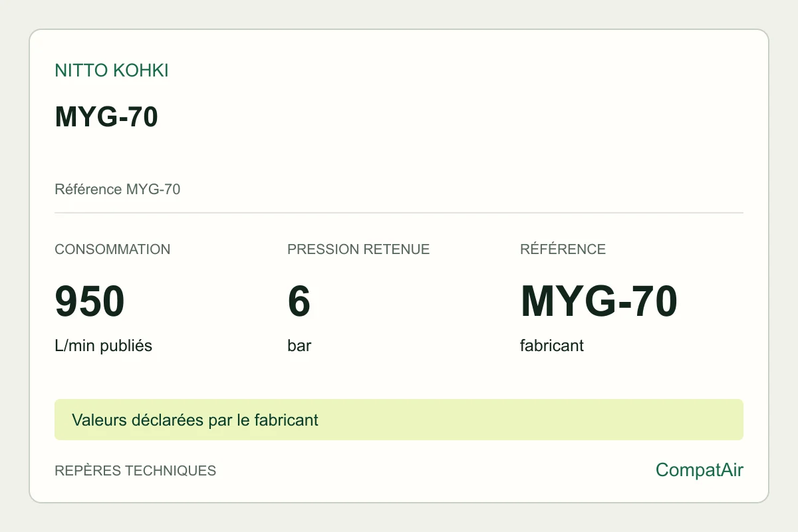This screenshot has width=798, height=532.
Task: Open the CompatAir brand link
Action: click(x=700, y=470)
